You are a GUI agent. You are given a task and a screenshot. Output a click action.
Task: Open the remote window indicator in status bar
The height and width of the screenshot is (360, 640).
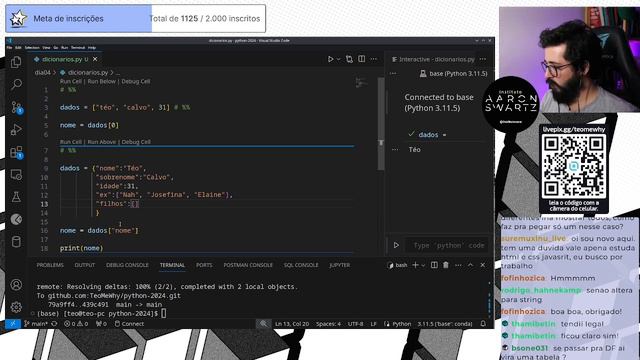coord(13,324)
